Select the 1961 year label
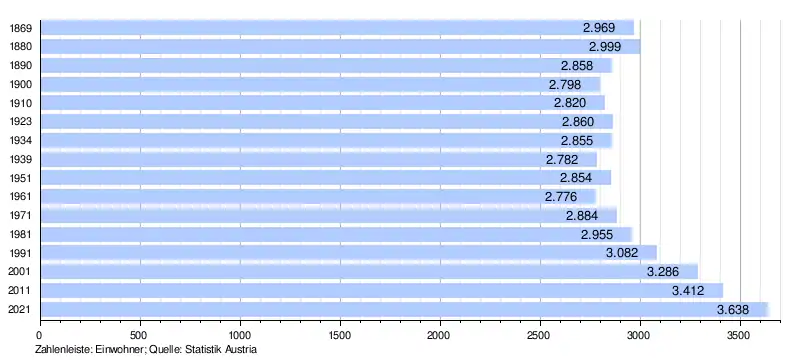 (20, 197)
